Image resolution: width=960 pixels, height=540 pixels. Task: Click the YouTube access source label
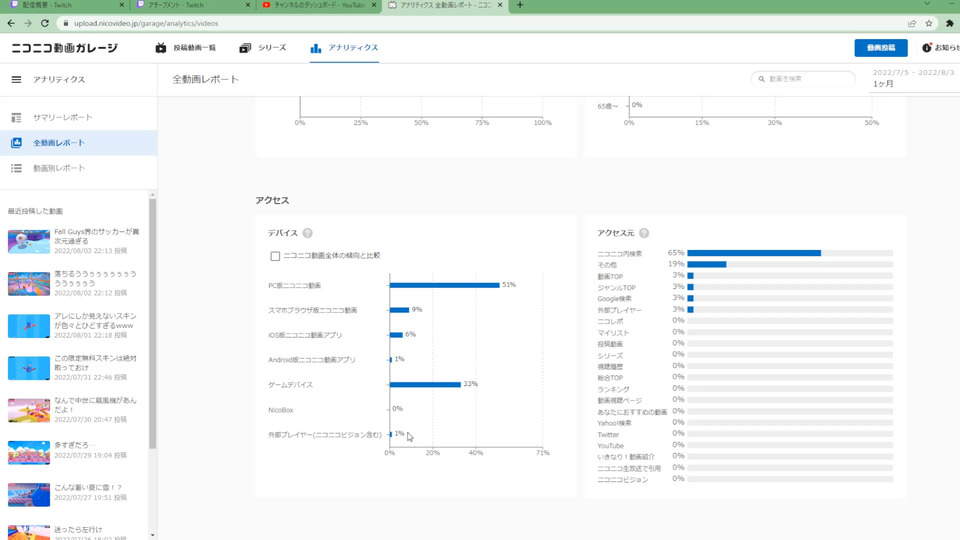[x=610, y=446]
